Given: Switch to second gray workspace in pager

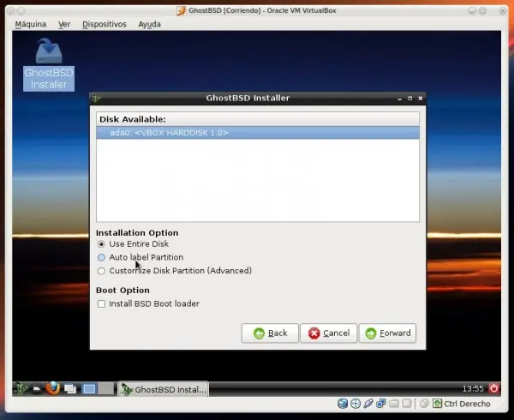Looking at the screenshot, I should (106, 389).
